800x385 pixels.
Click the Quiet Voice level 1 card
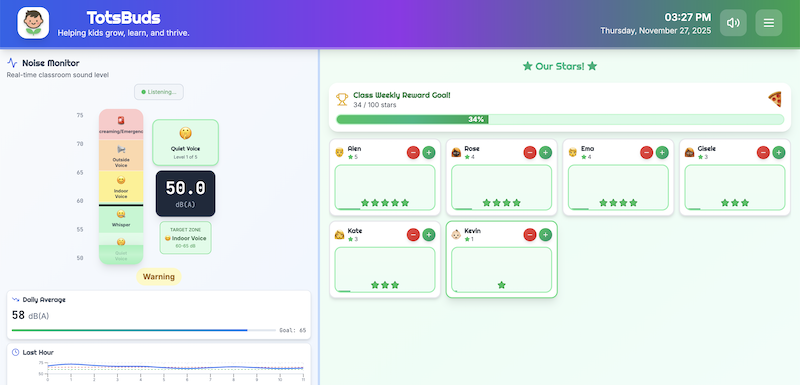coord(186,142)
